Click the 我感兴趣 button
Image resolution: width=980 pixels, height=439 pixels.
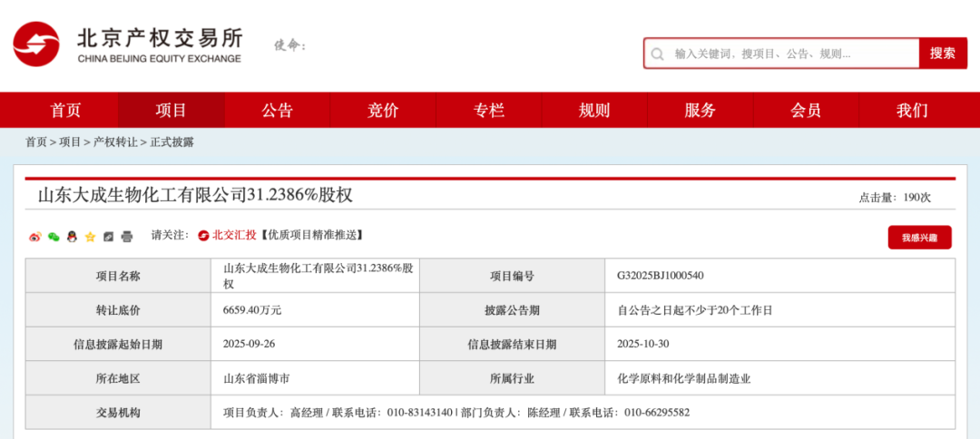click(919, 238)
